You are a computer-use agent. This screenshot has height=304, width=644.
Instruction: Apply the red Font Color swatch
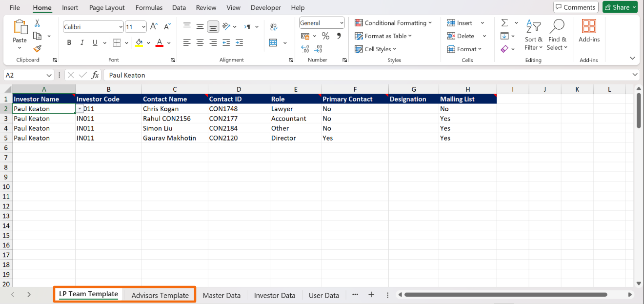click(x=159, y=43)
